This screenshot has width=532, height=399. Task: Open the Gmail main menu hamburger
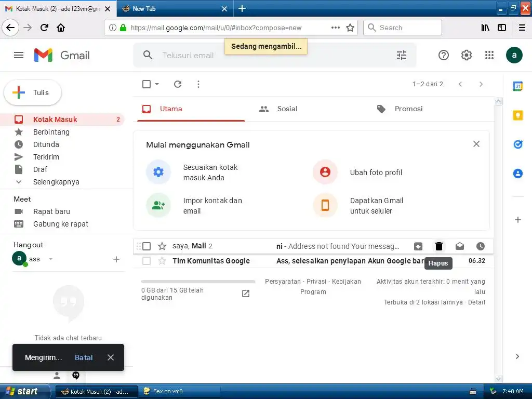pyautogui.click(x=19, y=55)
